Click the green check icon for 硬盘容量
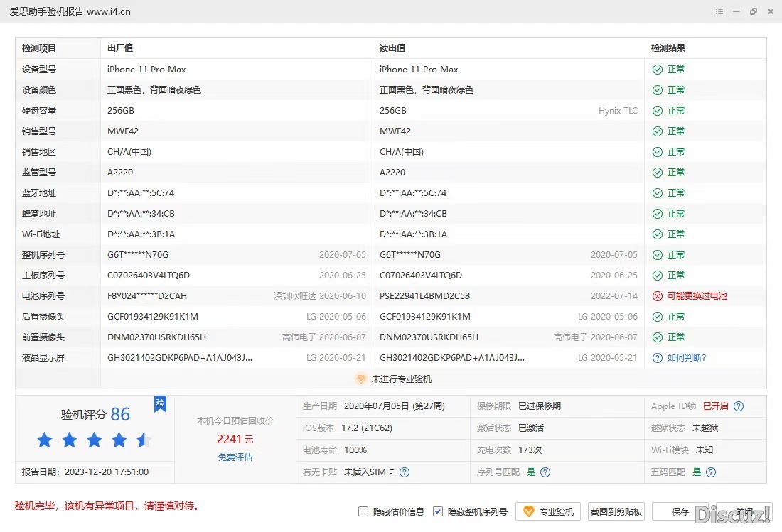This screenshot has height=532, width=782. (658, 111)
